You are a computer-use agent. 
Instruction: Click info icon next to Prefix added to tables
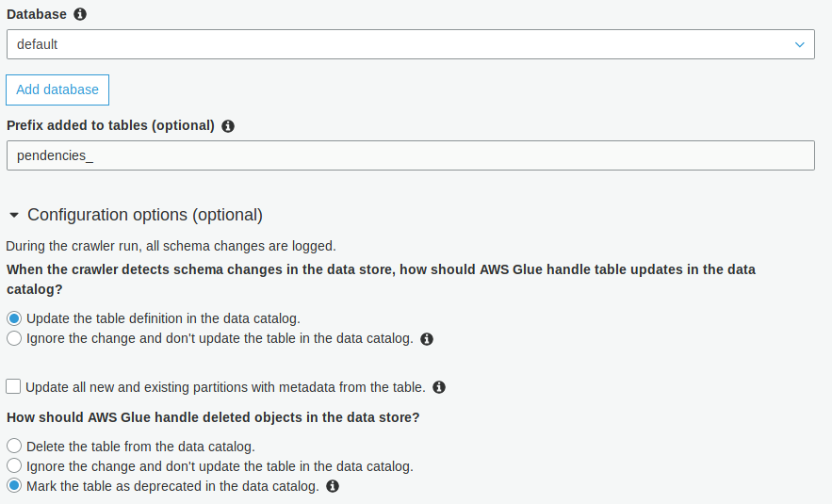pos(228,125)
